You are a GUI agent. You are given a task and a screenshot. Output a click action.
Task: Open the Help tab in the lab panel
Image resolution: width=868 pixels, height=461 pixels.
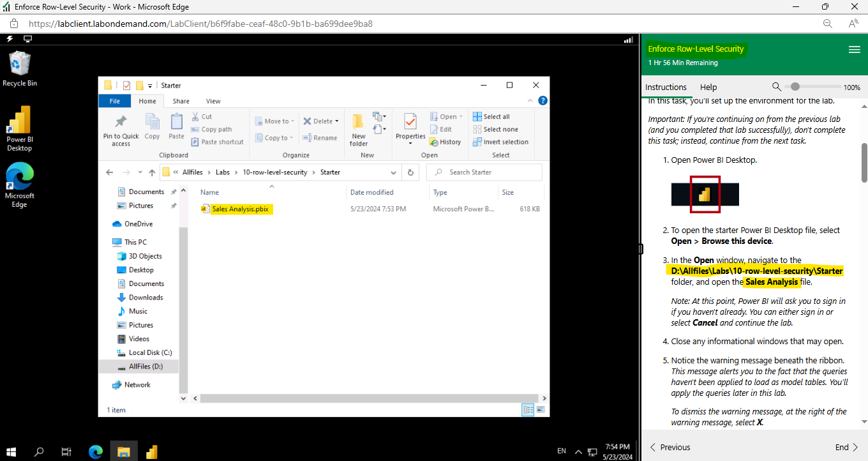coord(708,87)
